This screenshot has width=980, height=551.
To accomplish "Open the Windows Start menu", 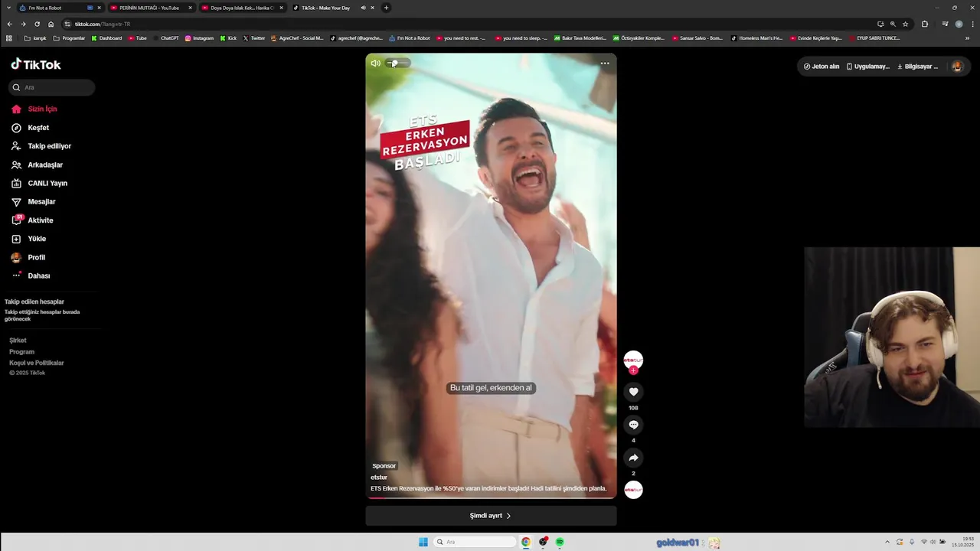I will coord(423,542).
